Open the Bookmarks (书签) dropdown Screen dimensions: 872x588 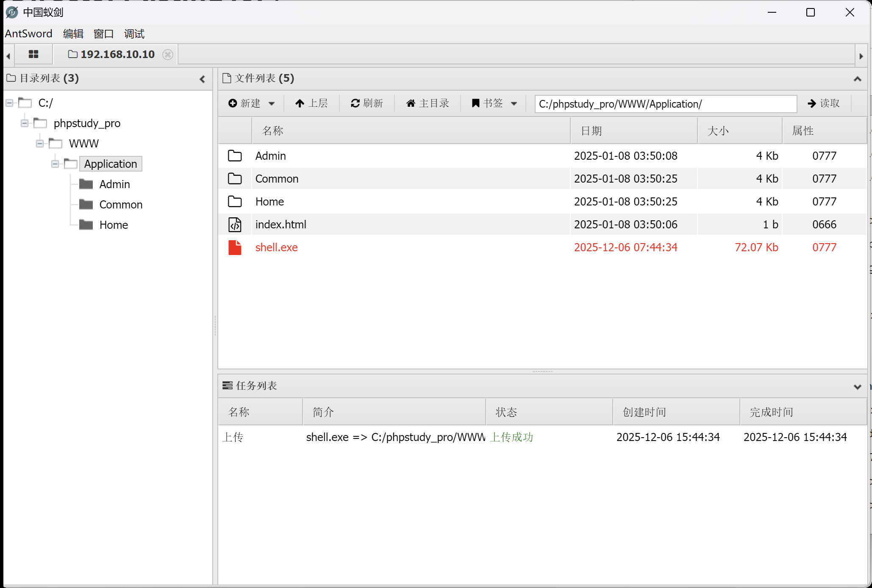[494, 103]
